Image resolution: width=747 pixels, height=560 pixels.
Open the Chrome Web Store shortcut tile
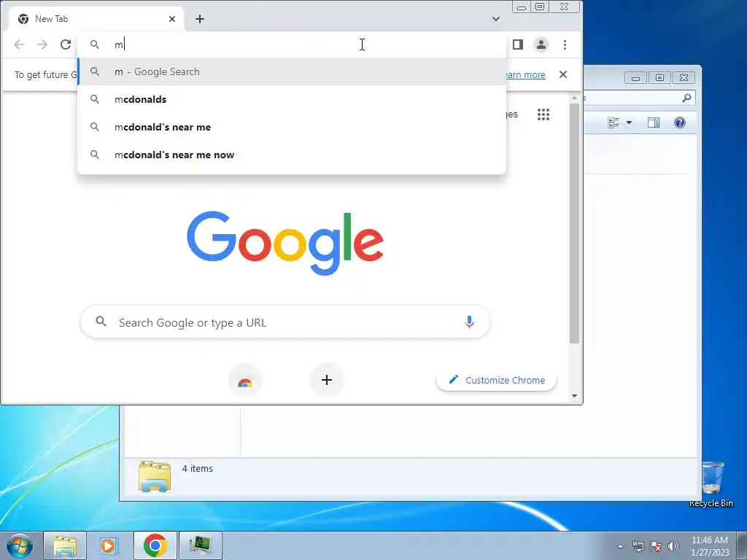point(245,380)
